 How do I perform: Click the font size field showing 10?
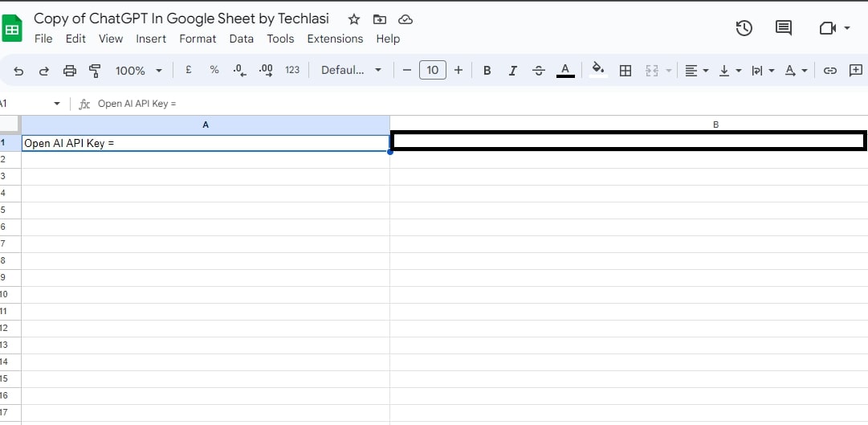click(433, 70)
